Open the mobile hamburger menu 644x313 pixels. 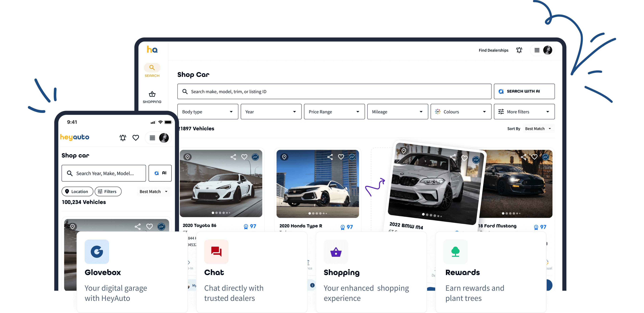click(152, 138)
